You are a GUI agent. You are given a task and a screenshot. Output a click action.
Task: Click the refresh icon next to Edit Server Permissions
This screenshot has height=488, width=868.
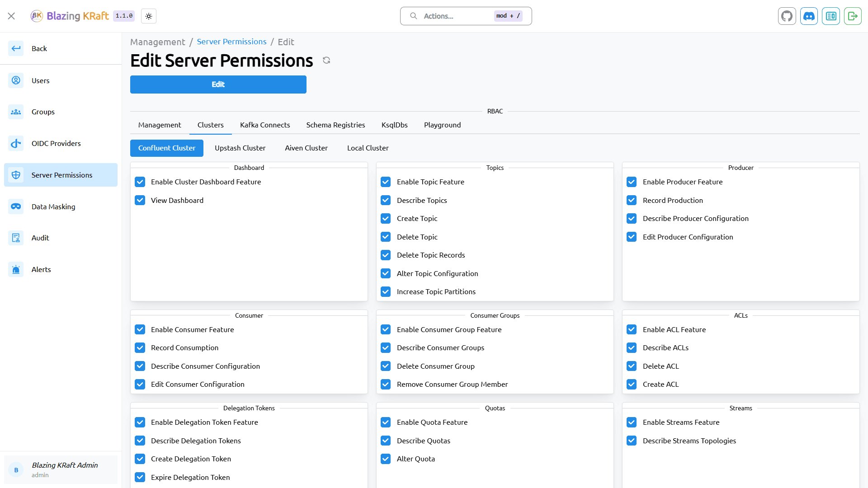coord(326,60)
